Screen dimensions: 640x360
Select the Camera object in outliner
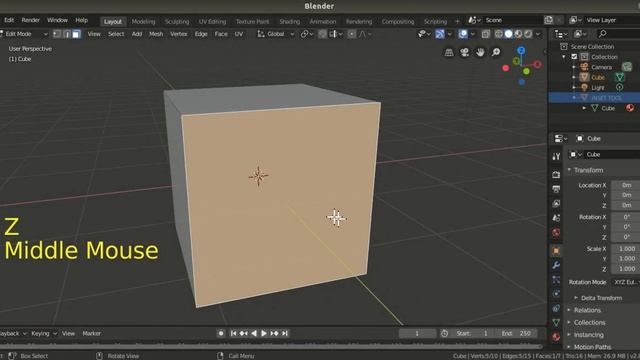[601, 67]
